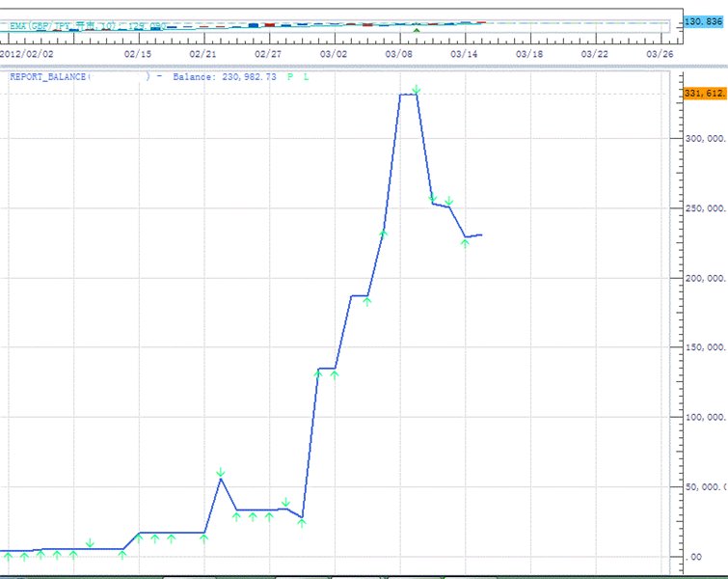Viewport: 728px width, 579px height.
Task: Select the first up arrow at the chart's left edge
Action: coord(8,555)
